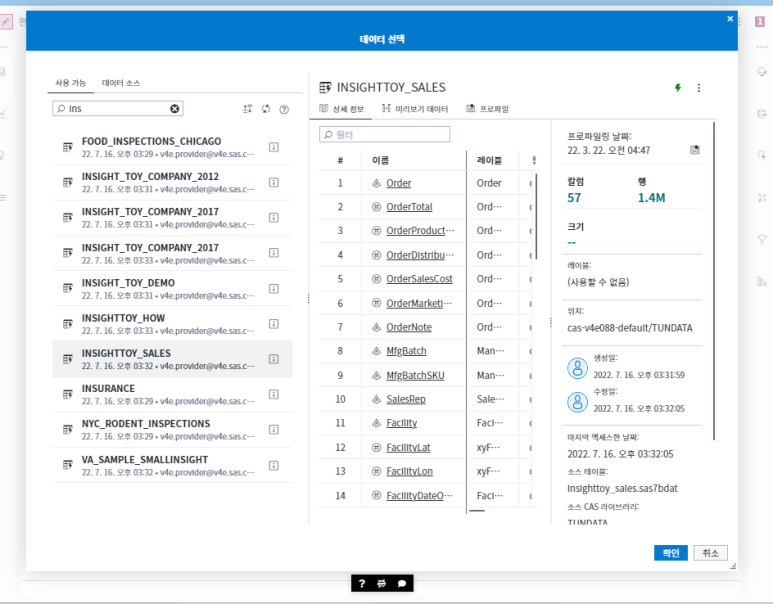Show info for FOOD_INSPECTIONS_CHICAGO

coord(274,147)
